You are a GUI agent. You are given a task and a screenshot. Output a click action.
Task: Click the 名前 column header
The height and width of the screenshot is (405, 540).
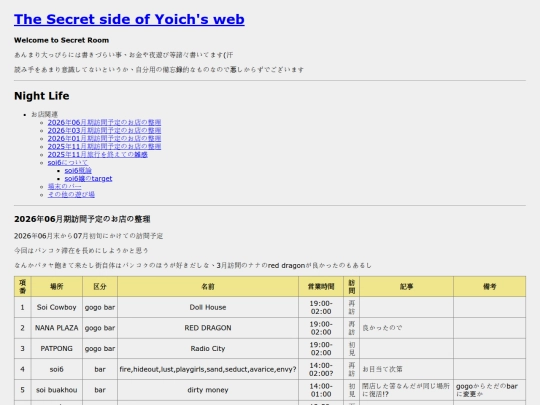click(x=208, y=287)
